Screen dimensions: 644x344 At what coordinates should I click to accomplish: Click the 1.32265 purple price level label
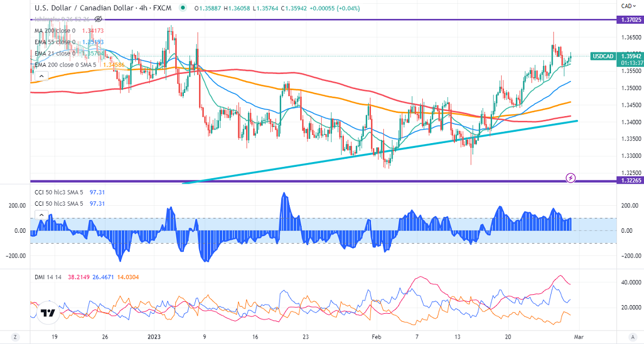point(630,180)
